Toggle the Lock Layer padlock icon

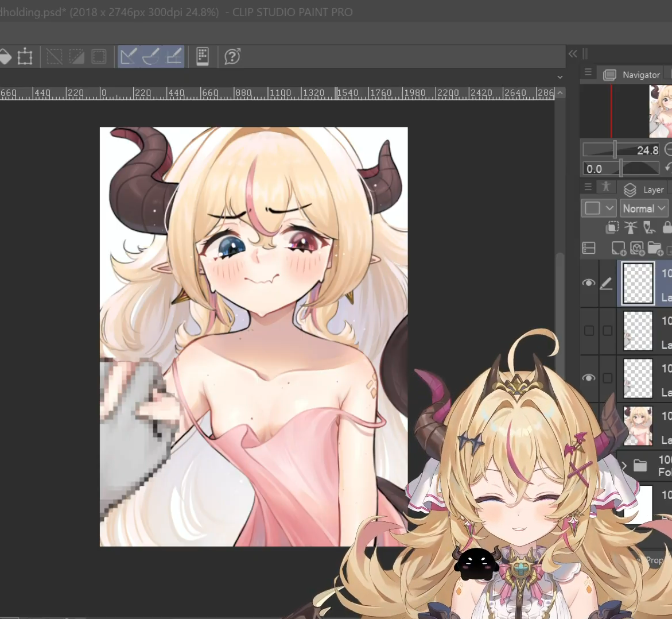(667, 227)
